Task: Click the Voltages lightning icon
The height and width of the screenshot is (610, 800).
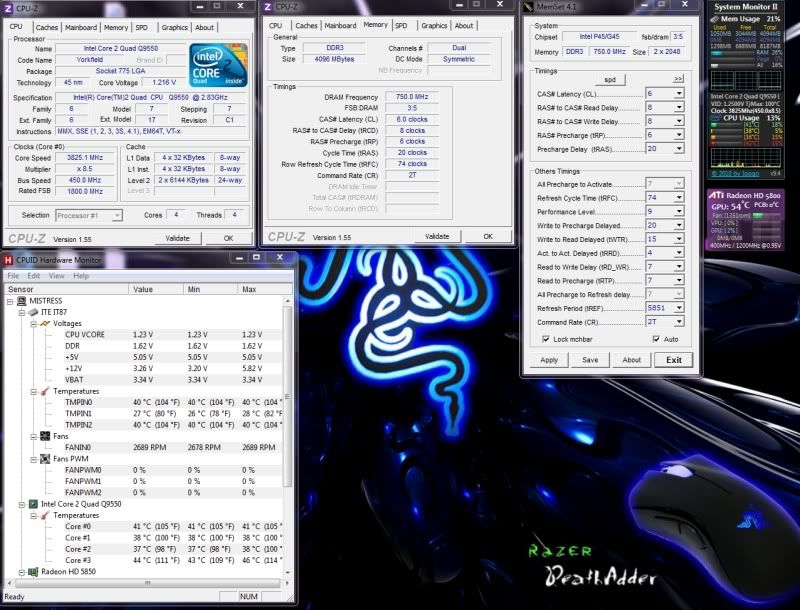Action: [x=45, y=323]
